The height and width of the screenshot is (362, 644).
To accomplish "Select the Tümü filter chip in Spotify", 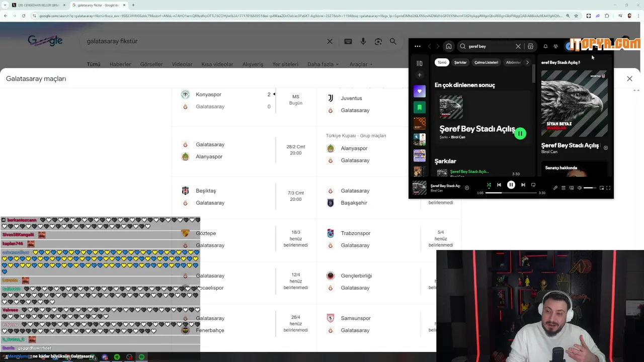I will (442, 62).
